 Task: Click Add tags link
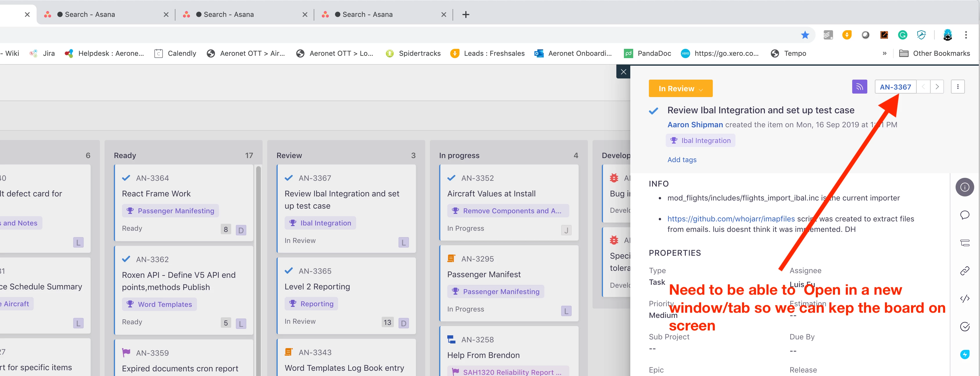point(682,160)
